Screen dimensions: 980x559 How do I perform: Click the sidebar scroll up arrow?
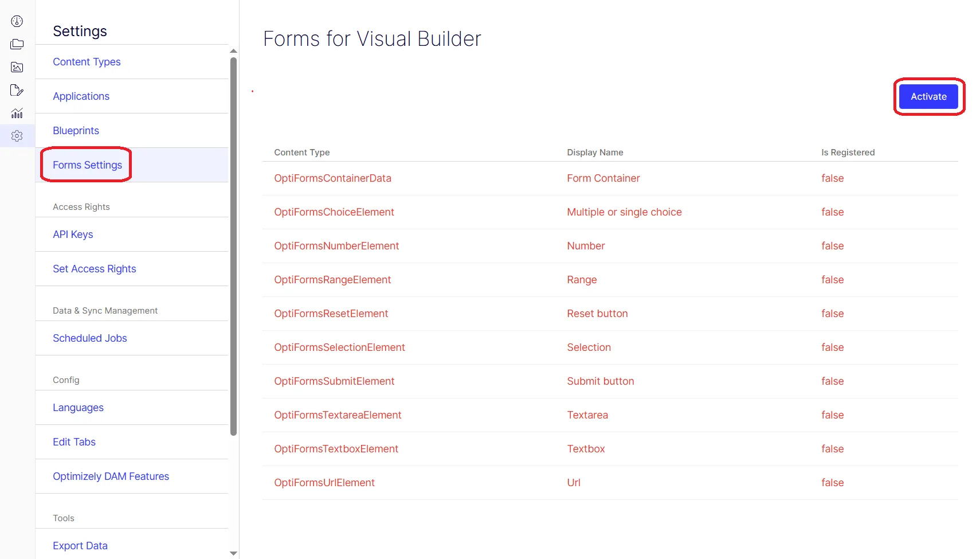point(233,51)
